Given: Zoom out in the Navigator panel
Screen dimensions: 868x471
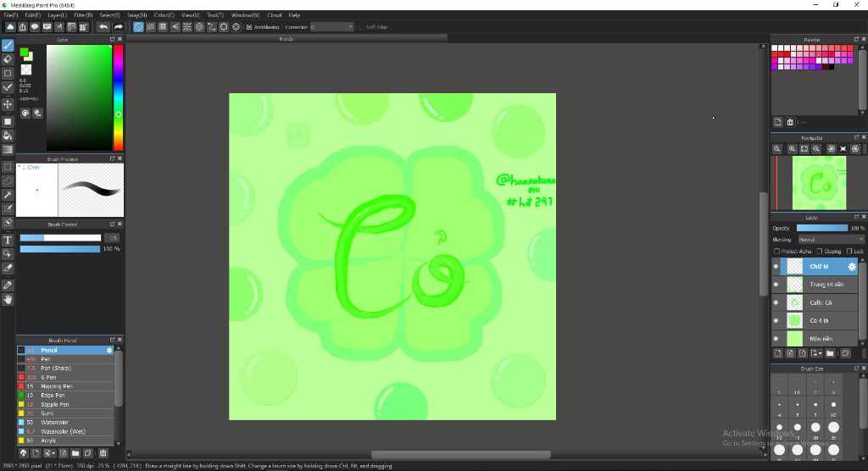Looking at the screenshot, I should (x=816, y=149).
